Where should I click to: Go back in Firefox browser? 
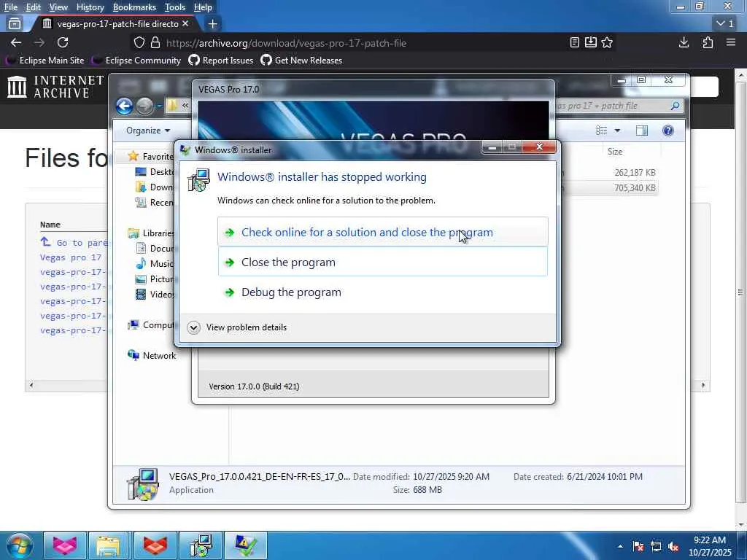click(x=16, y=42)
